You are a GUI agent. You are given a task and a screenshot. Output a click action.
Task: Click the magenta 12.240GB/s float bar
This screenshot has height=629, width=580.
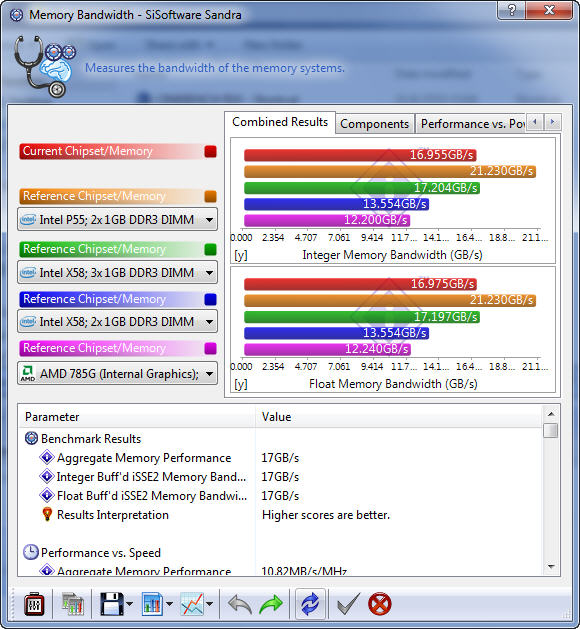click(x=327, y=349)
